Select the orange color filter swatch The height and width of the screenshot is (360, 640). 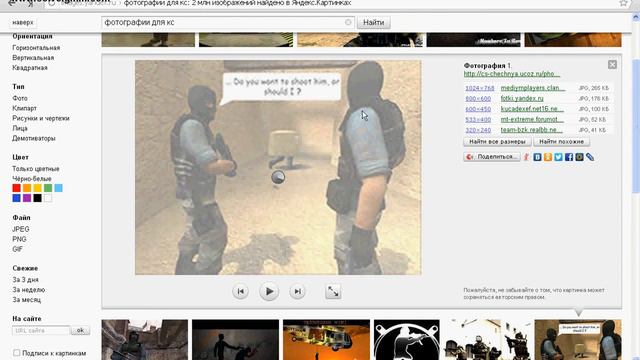point(27,188)
